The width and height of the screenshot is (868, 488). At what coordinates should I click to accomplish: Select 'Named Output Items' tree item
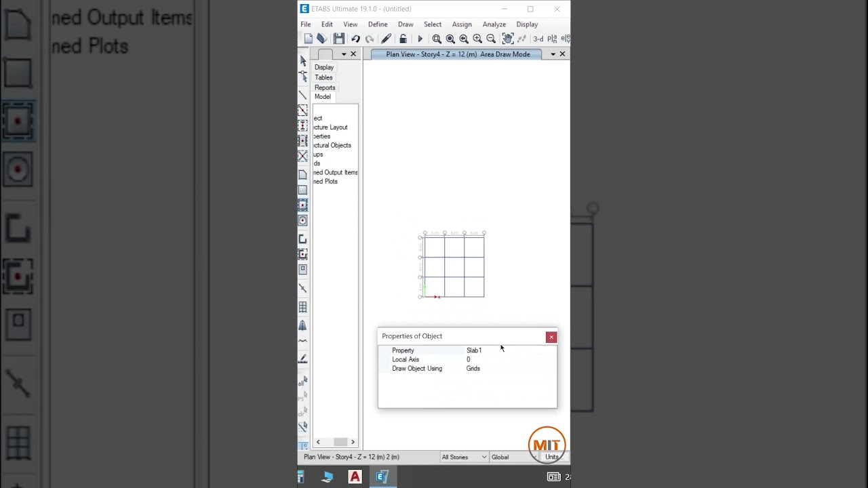tap(336, 173)
